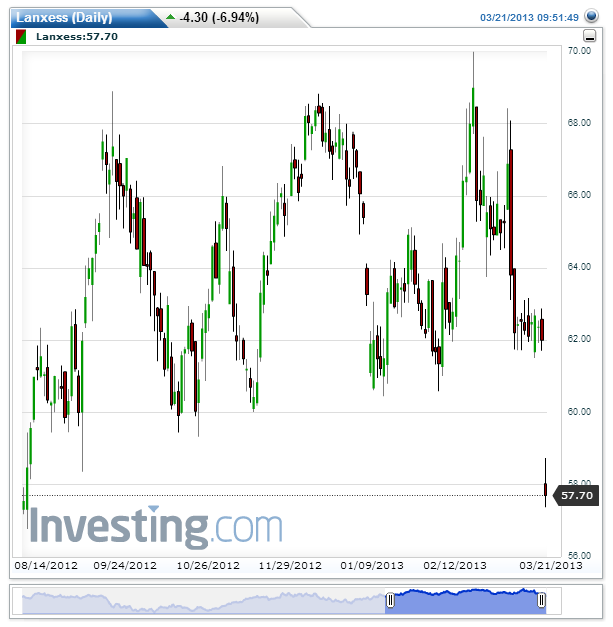Click the blue globe icon beside the timestamp
The image size is (613, 627).
click(x=591, y=16)
